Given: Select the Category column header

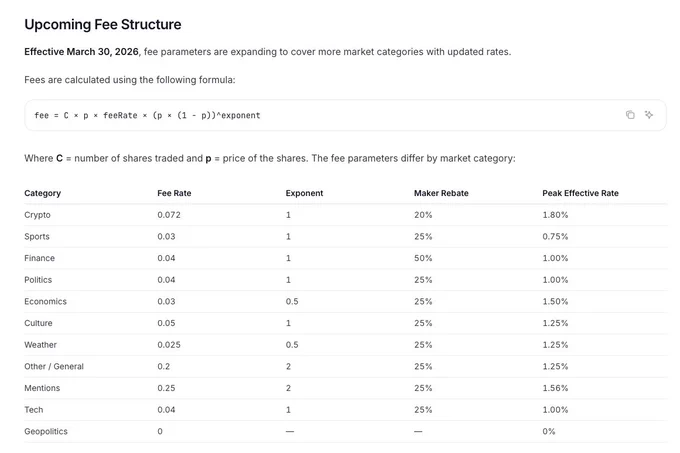Looking at the screenshot, I should (42, 193).
